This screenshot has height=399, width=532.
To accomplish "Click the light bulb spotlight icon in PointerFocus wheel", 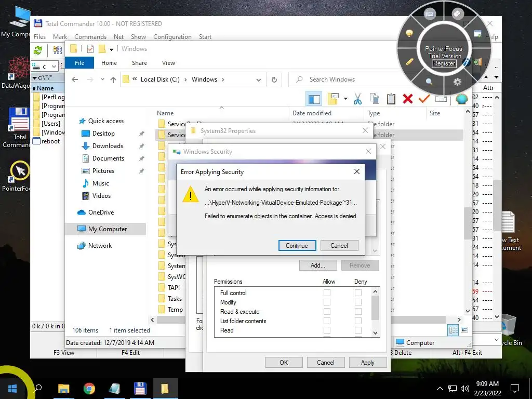I will (x=409, y=33).
